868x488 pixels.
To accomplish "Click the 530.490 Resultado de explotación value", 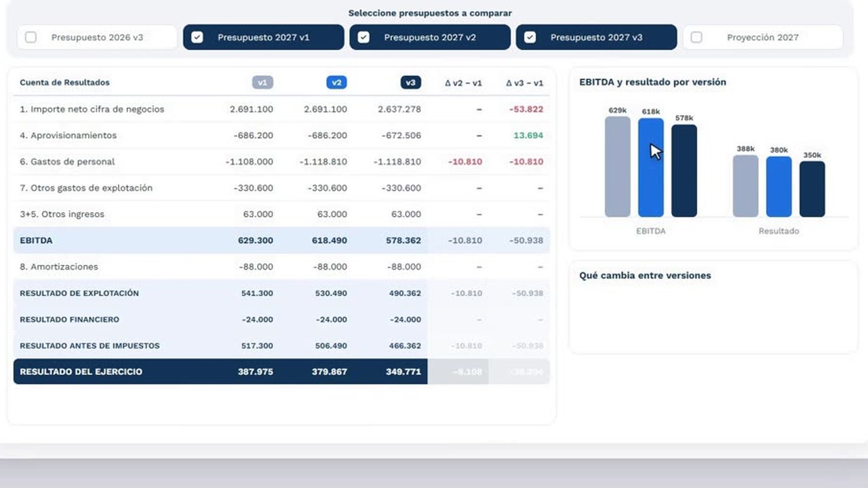I will point(331,293).
